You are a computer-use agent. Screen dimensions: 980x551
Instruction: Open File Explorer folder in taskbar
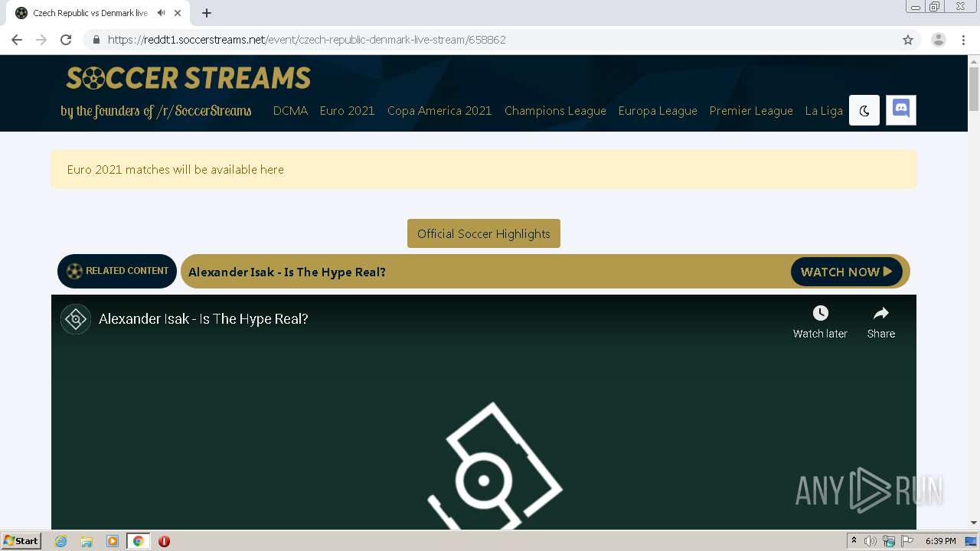(87, 541)
